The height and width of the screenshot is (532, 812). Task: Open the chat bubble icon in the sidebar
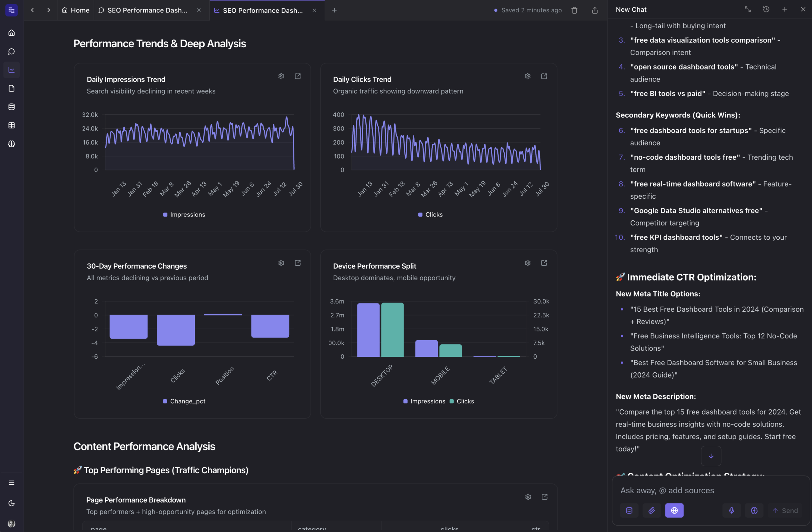point(11,51)
